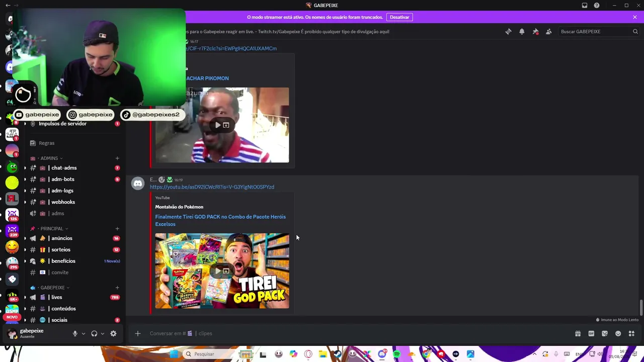This screenshot has height=362, width=644.
Task: Open server with 295 badge
Action: coord(12,263)
